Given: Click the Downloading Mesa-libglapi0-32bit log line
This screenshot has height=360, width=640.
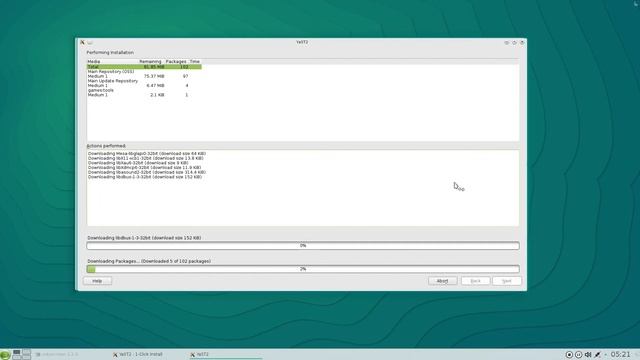Looking at the screenshot, I should coord(147,153).
